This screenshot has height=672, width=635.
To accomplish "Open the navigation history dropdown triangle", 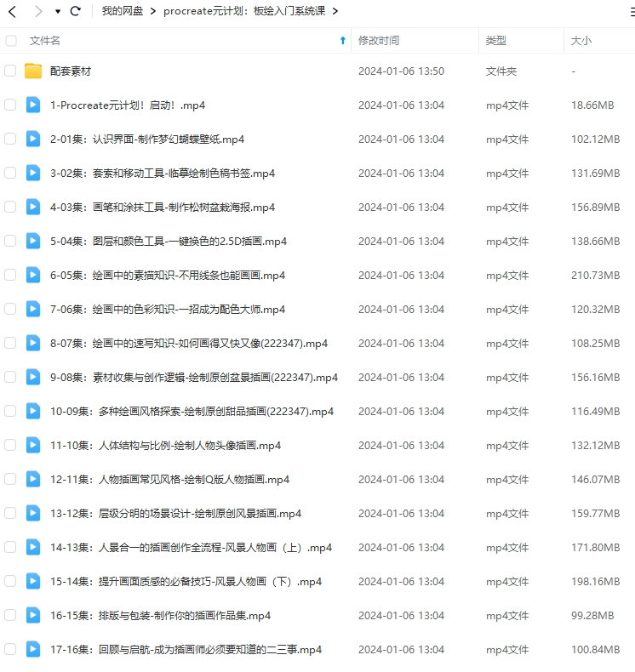I will click(x=58, y=12).
